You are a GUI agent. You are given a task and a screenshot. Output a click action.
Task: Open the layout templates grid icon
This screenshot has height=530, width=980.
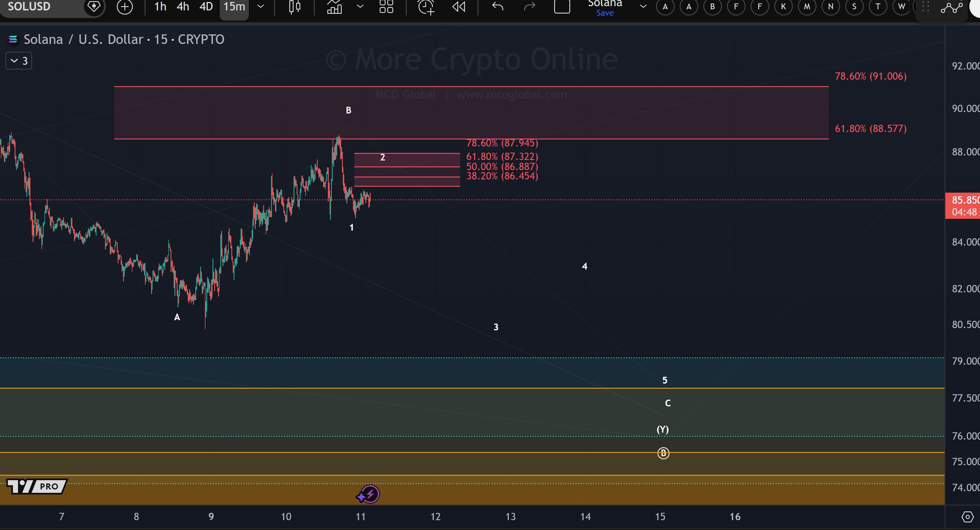pos(386,7)
